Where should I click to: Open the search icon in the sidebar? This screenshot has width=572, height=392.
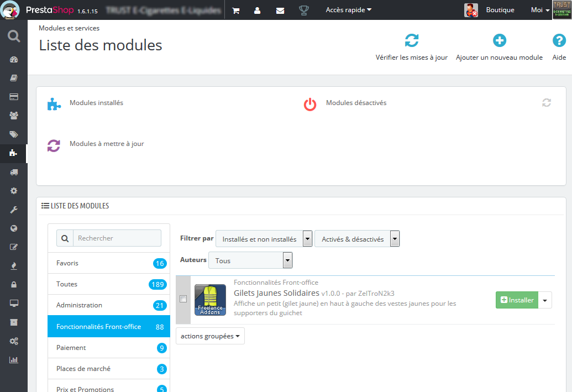[x=14, y=36]
